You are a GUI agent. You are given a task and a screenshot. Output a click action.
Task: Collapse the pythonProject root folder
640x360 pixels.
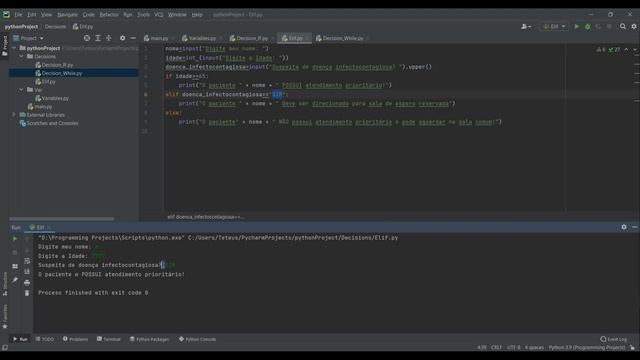coord(14,48)
